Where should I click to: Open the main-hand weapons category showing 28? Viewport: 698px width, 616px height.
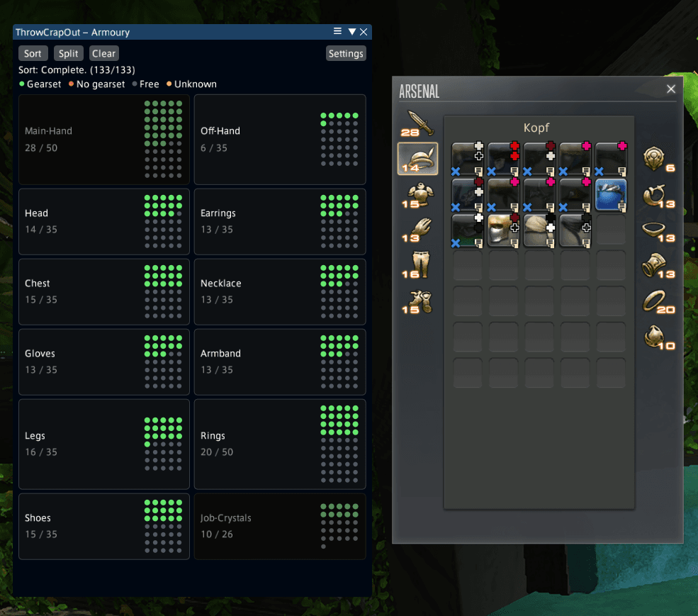pyautogui.click(x=417, y=123)
